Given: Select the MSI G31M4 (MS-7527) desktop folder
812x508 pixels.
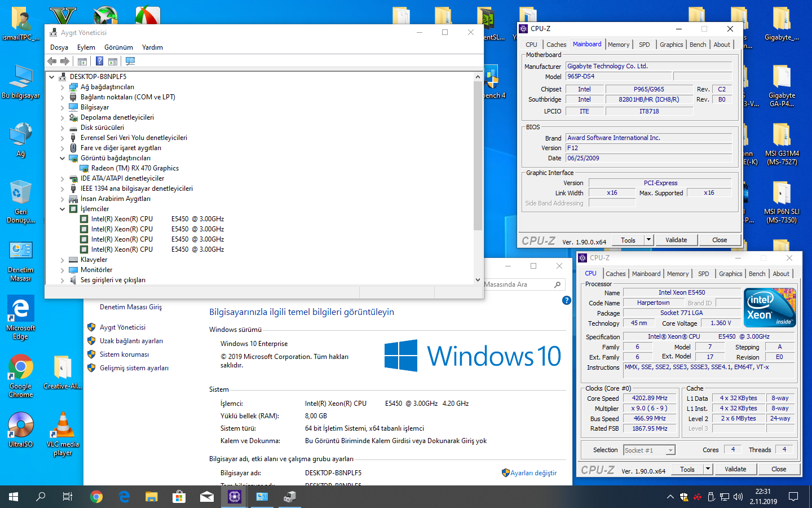Looking at the screenshot, I should tap(782, 144).
